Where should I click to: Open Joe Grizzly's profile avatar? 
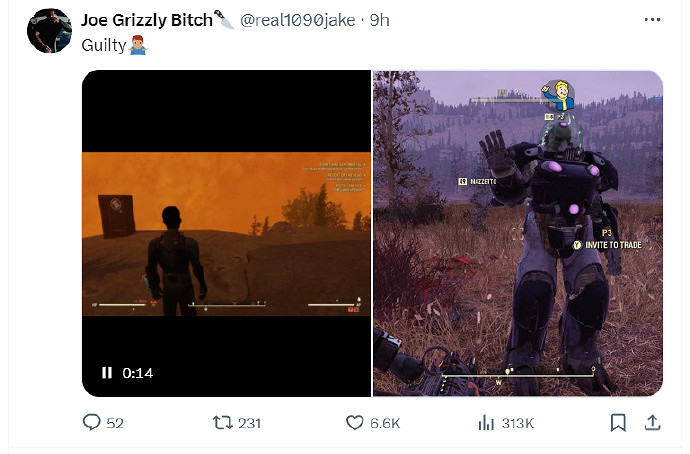click(x=49, y=31)
